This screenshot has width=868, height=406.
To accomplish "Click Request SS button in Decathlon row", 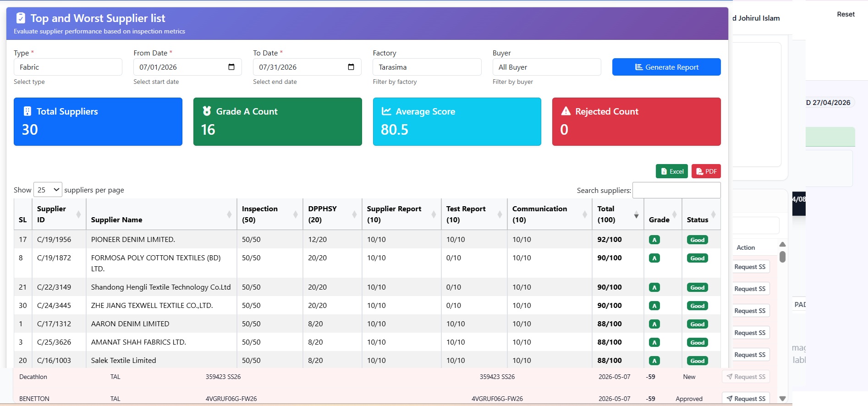I will tap(746, 377).
